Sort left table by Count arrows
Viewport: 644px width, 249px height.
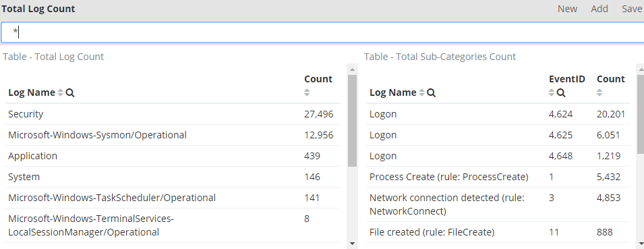(x=307, y=93)
